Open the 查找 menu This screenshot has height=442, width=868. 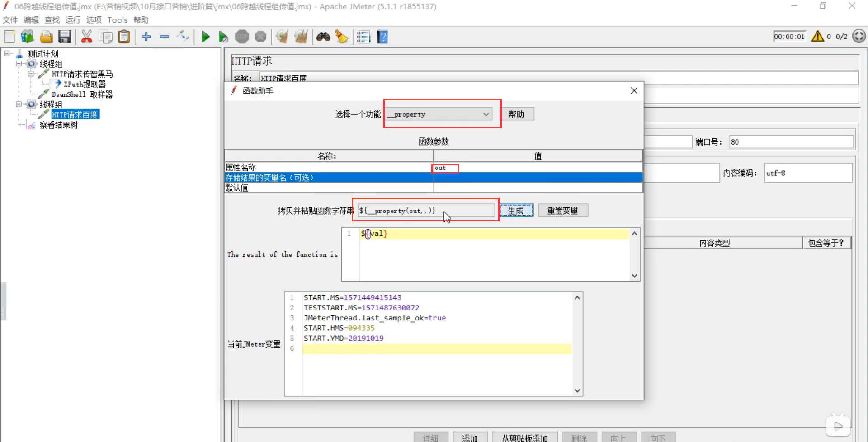coord(52,20)
